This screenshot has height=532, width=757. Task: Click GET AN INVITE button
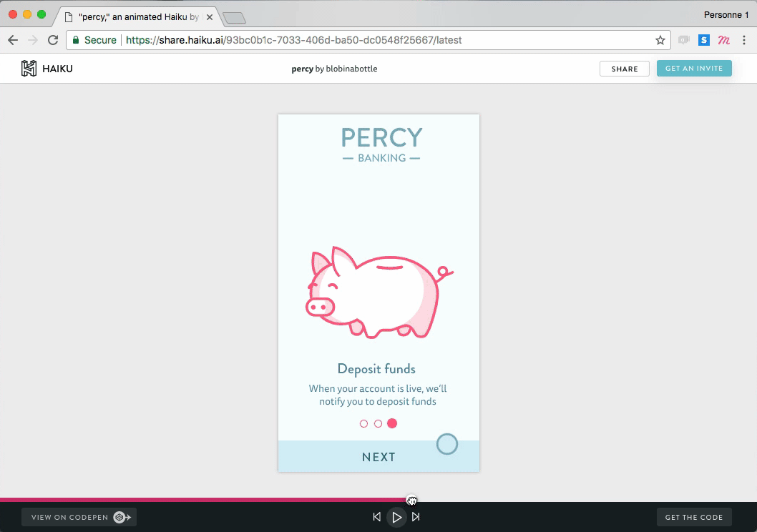pos(693,69)
